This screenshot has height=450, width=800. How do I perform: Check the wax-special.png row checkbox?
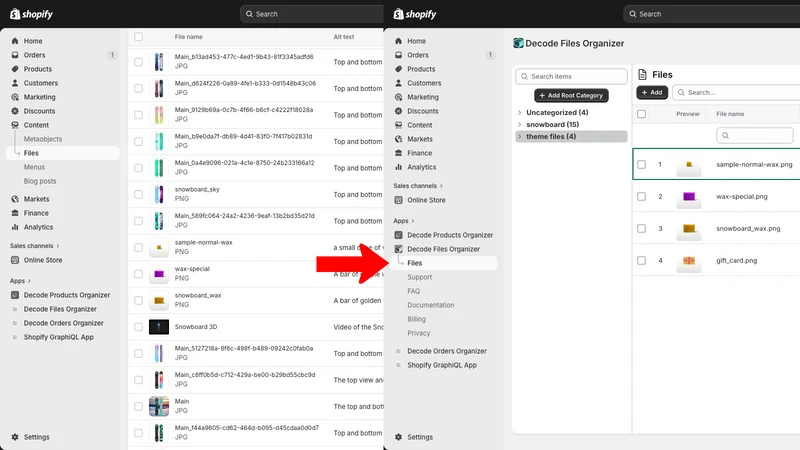(641, 196)
